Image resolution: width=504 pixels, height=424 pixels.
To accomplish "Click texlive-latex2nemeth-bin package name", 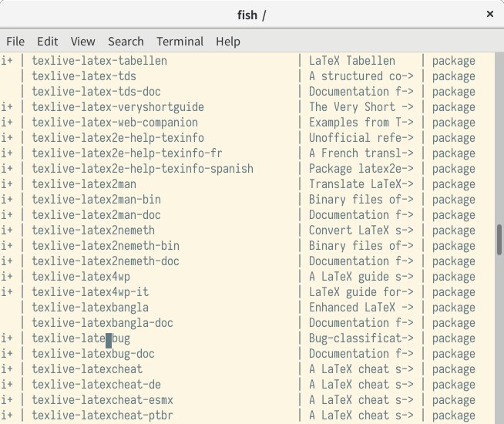I will click(106, 246).
